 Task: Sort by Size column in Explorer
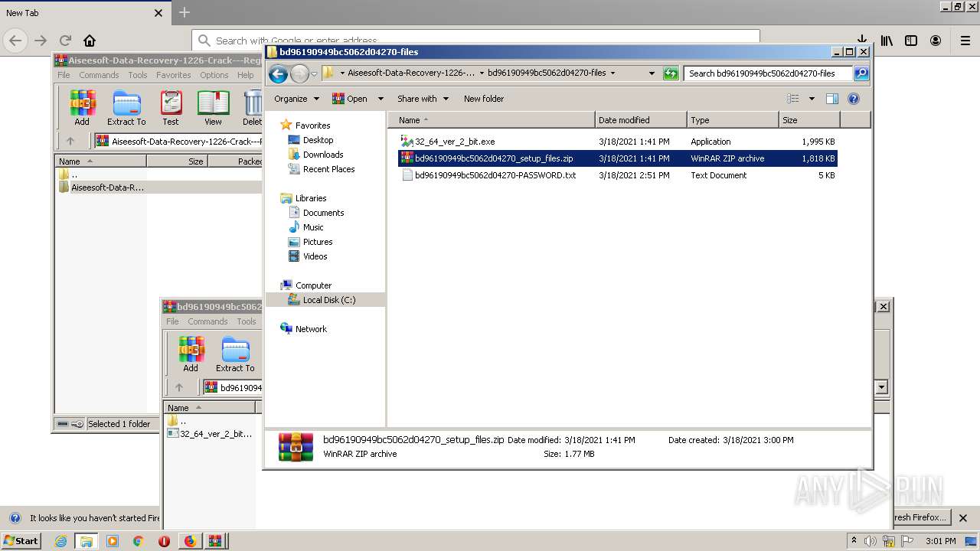pyautogui.click(x=809, y=120)
